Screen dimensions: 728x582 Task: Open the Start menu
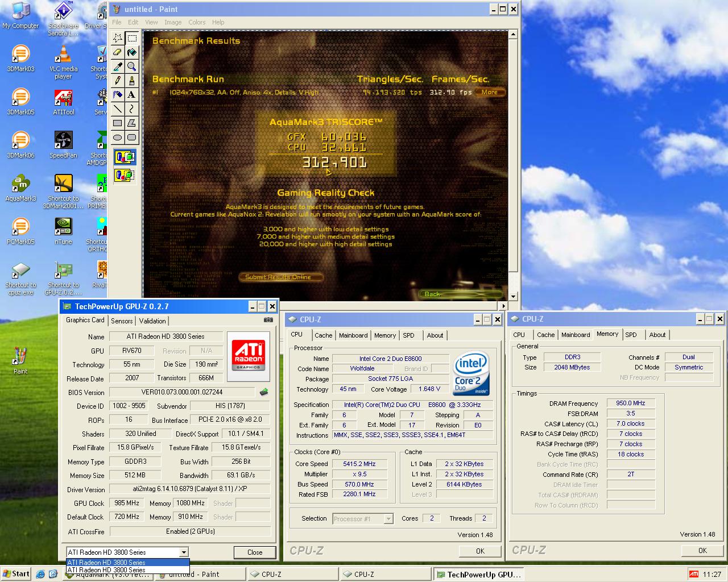16,574
